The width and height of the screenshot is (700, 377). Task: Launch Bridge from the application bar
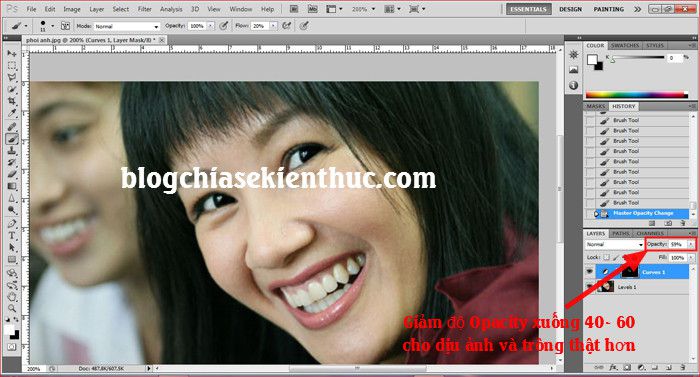pyautogui.click(x=294, y=9)
